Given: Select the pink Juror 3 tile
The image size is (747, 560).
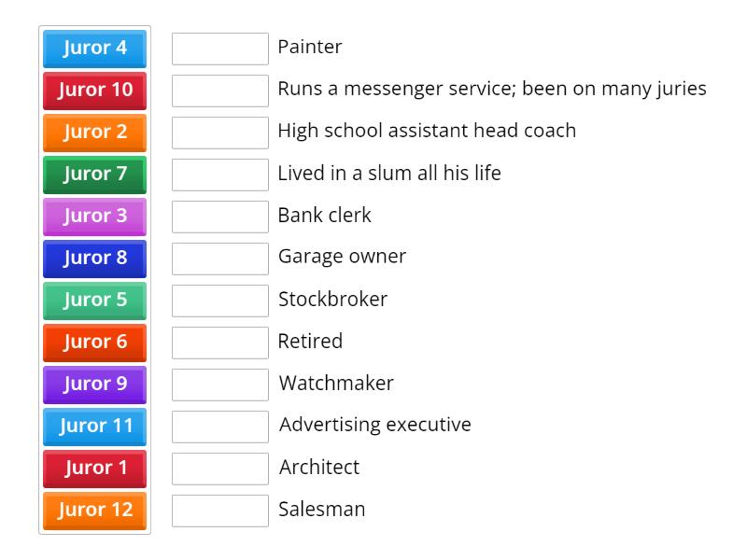Looking at the screenshot, I should coord(93,217).
